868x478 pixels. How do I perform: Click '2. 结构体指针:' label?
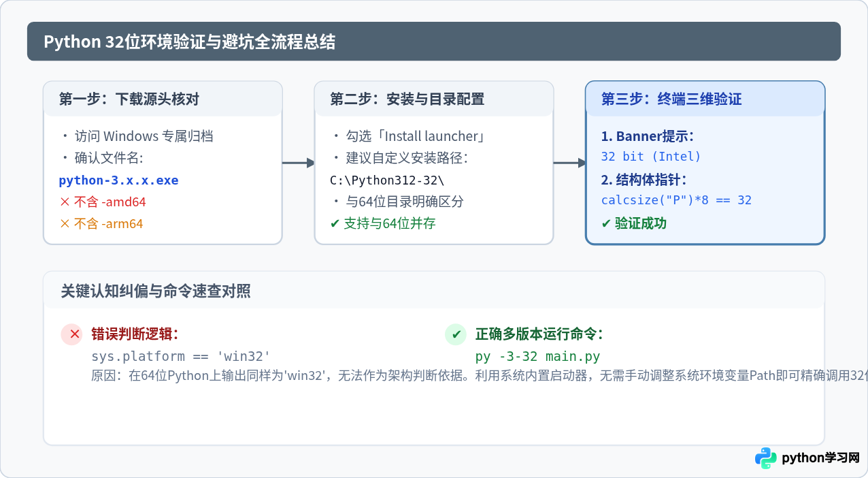644,180
